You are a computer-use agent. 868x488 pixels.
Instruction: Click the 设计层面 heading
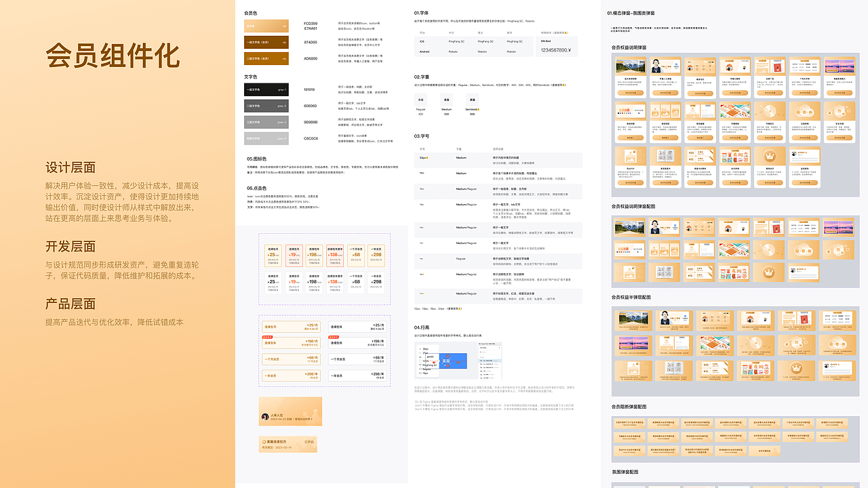(x=71, y=167)
